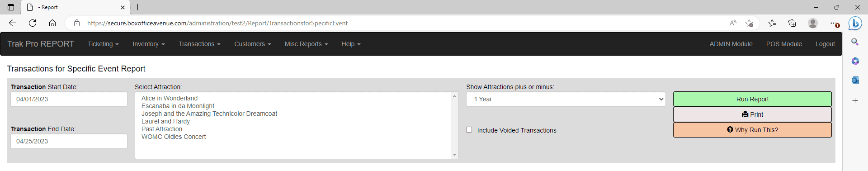868x171 pixels.
Task: Enable Include Voided Transactions checkbox
Action: [x=469, y=130]
